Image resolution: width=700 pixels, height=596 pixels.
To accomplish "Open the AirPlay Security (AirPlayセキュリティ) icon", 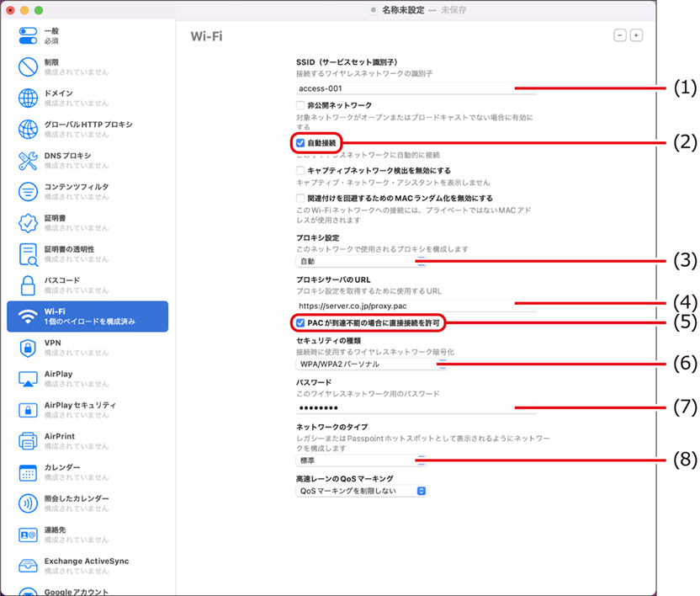I will [x=28, y=410].
